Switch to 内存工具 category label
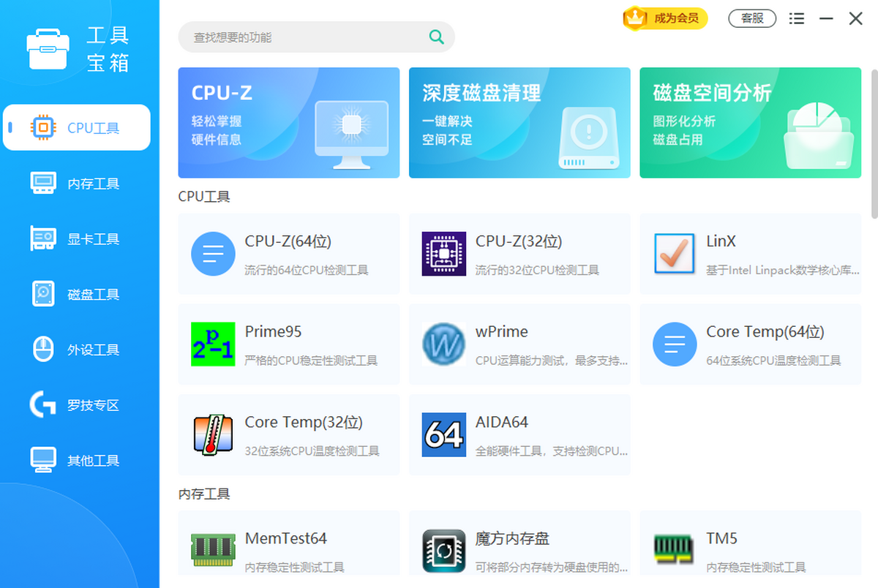The image size is (878, 588). tap(93, 184)
